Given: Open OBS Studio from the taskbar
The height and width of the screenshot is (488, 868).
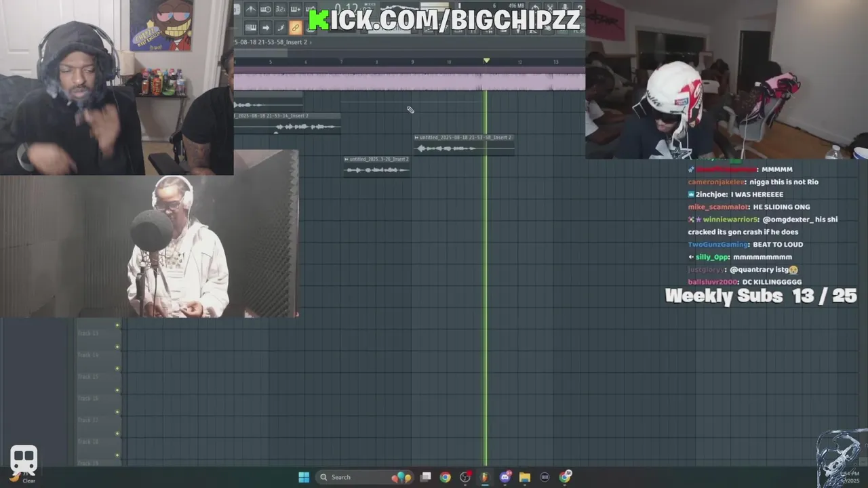Looking at the screenshot, I should click(x=465, y=477).
